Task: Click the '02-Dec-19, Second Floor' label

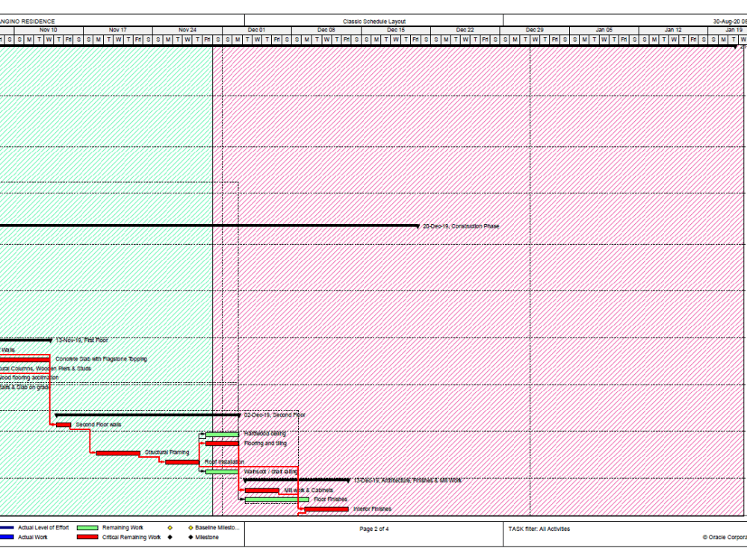Action: [275, 415]
